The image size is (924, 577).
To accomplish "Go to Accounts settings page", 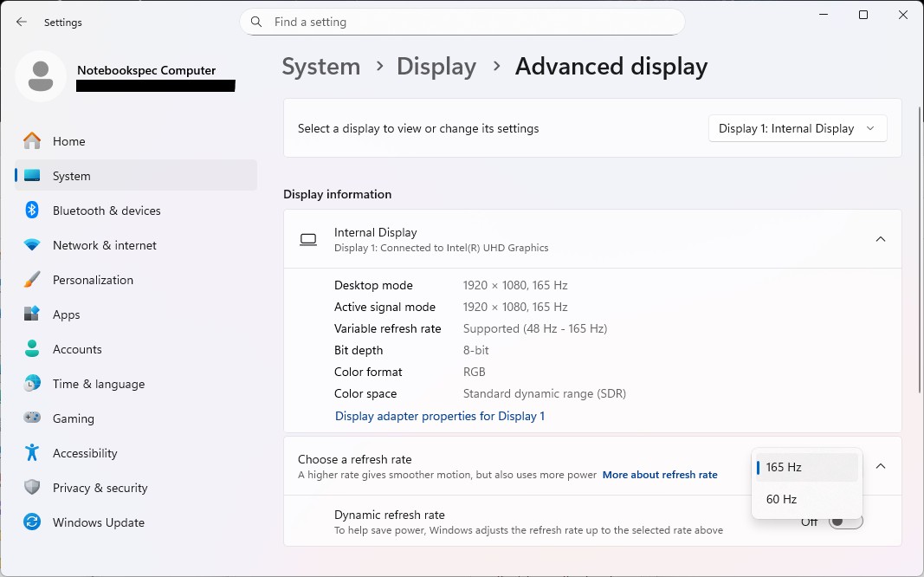I will click(77, 349).
